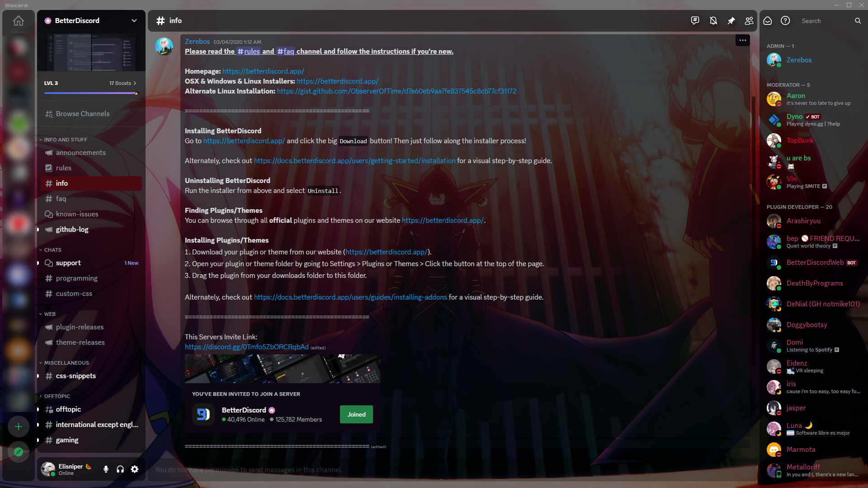The width and height of the screenshot is (868, 488).
Task: Toggle microphone mute
Action: (x=106, y=469)
